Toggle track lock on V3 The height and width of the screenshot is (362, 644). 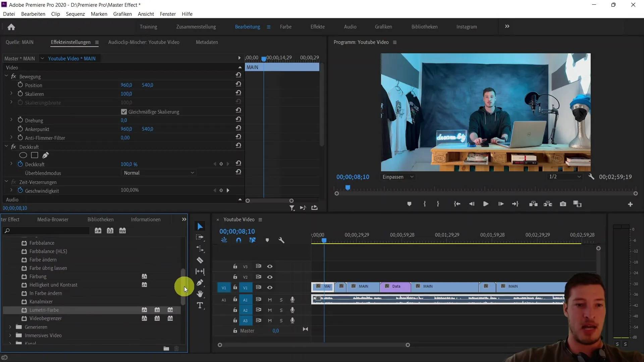(235, 266)
